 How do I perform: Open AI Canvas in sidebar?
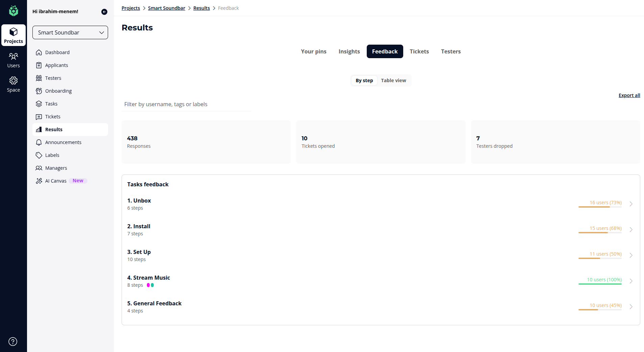(x=70, y=181)
